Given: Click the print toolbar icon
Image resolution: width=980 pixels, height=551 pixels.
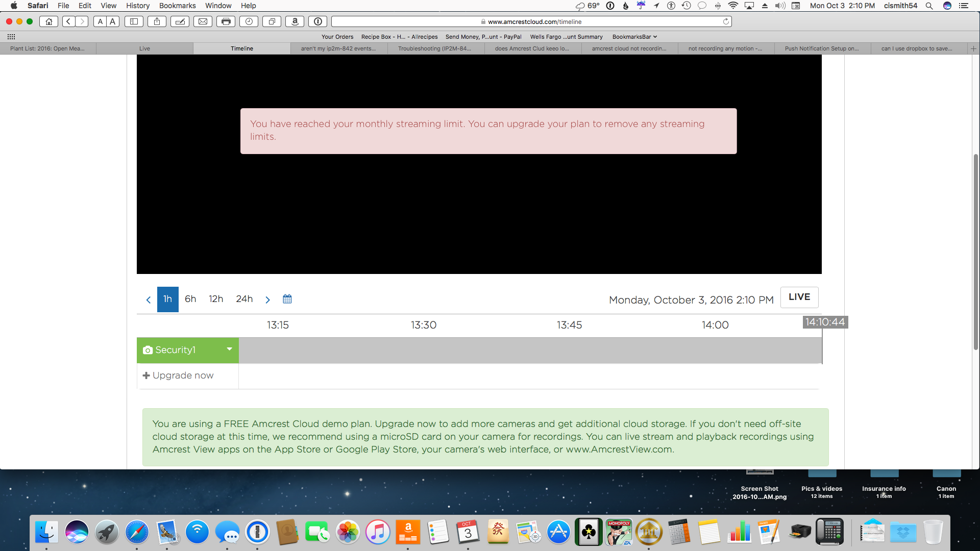Looking at the screenshot, I should point(226,21).
